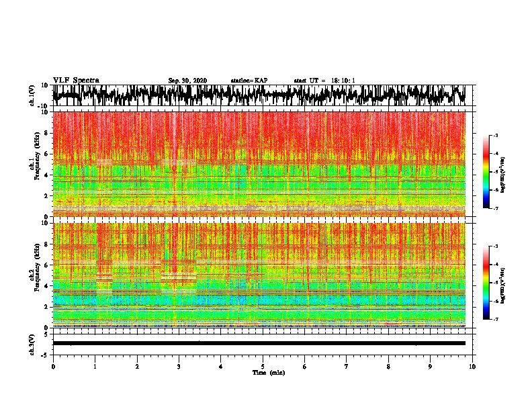The height and width of the screenshot is (411, 532).
Task: Click the time axis tick label "6"
Action: tap(304, 367)
